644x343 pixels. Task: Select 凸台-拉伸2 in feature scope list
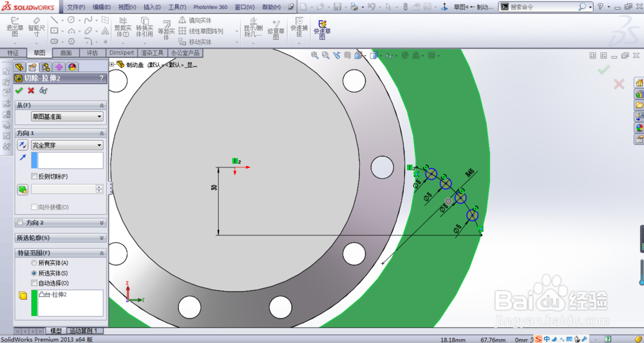pyautogui.click(x=53, y=295)
